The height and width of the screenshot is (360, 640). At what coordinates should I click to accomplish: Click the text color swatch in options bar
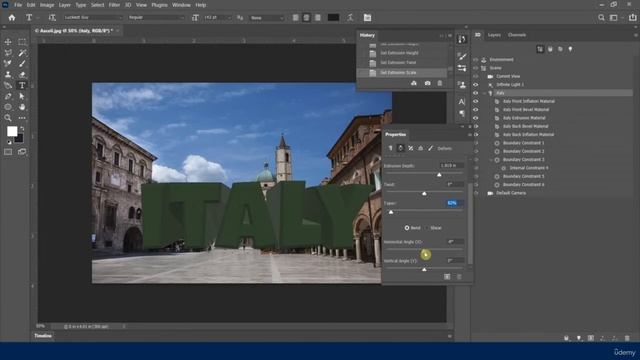pos(333,18)
